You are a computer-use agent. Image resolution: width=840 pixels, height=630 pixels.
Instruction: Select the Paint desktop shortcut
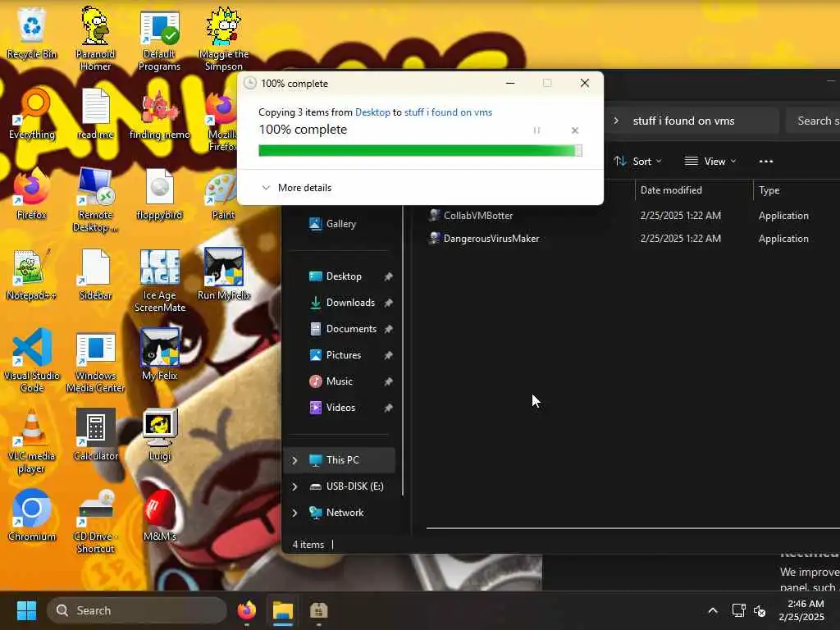pyautogui.click(x=223, y=194)
